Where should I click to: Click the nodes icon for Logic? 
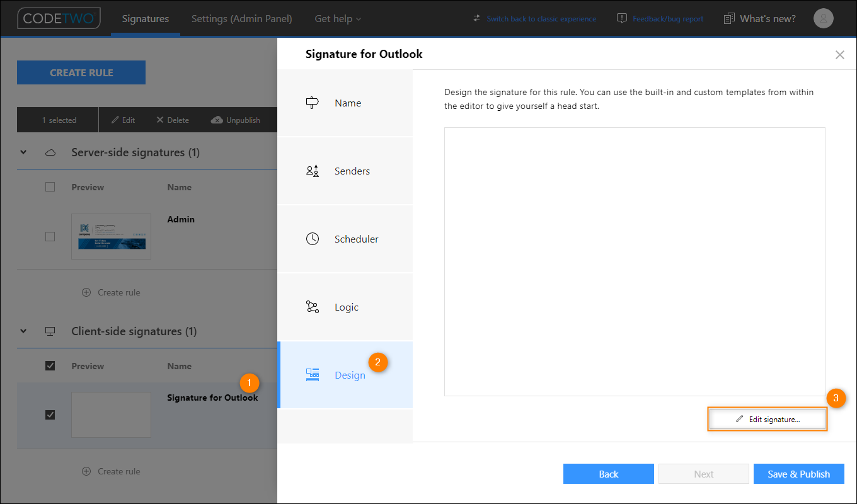click(313, 307)
